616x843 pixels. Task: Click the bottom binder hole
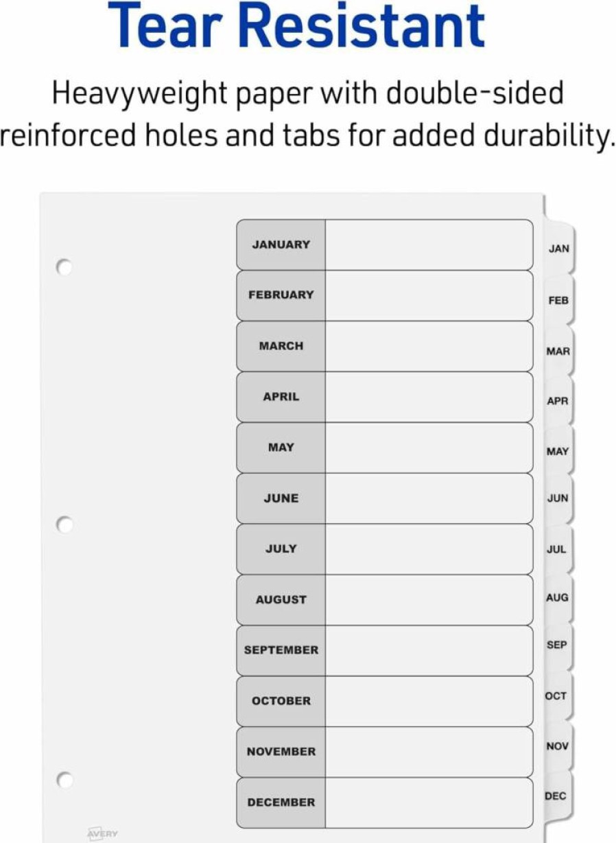click(64, 781)
